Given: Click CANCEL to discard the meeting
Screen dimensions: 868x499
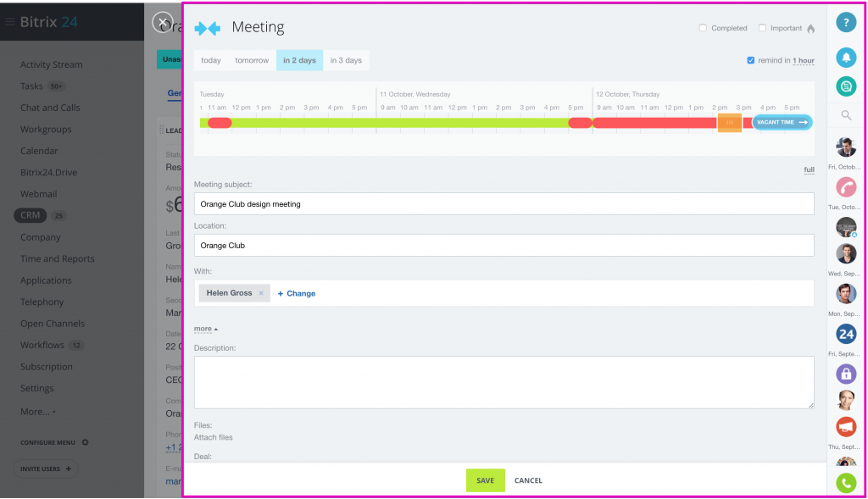Looking at the screenshot, I should coord(528,480).
